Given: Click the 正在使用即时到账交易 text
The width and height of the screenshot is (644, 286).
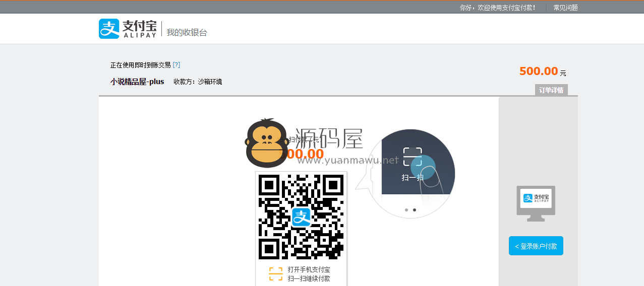Looking at the screenshot, I should (140, 65).
